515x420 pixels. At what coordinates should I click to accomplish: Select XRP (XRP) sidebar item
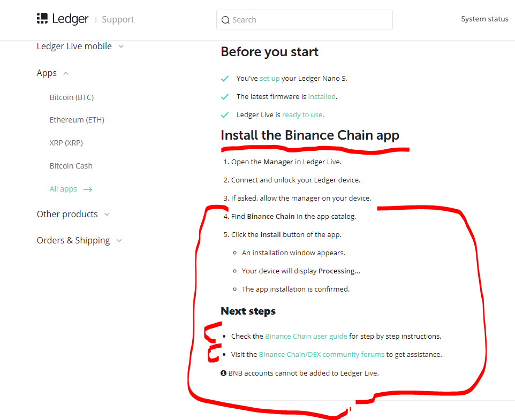(66, 143)
